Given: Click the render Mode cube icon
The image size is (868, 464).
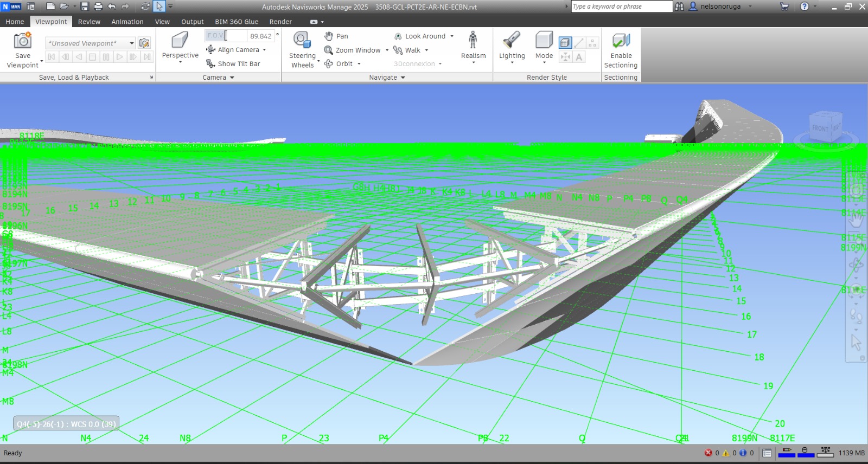Looking at the screenshot, I should click(x=544, y=40).
